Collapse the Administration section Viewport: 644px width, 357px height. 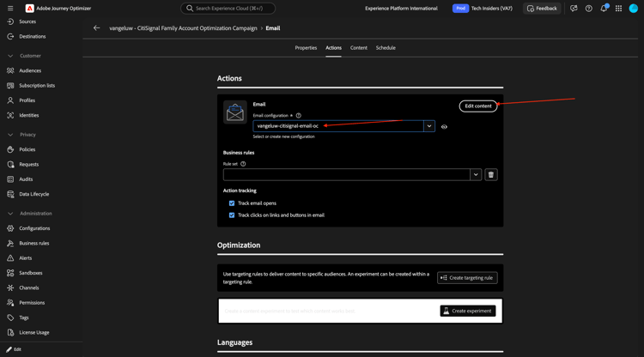(10, 214)
